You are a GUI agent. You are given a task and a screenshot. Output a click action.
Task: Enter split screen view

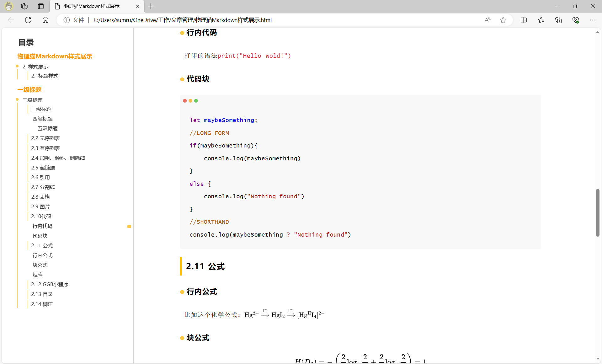point(524,20)
